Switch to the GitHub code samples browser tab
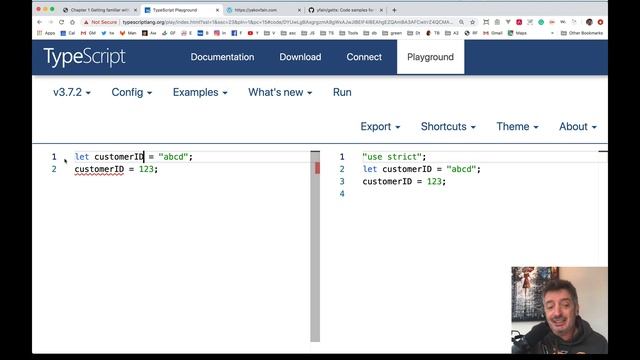This screenshot has width=640, height=360. click(x=345, y=10)
